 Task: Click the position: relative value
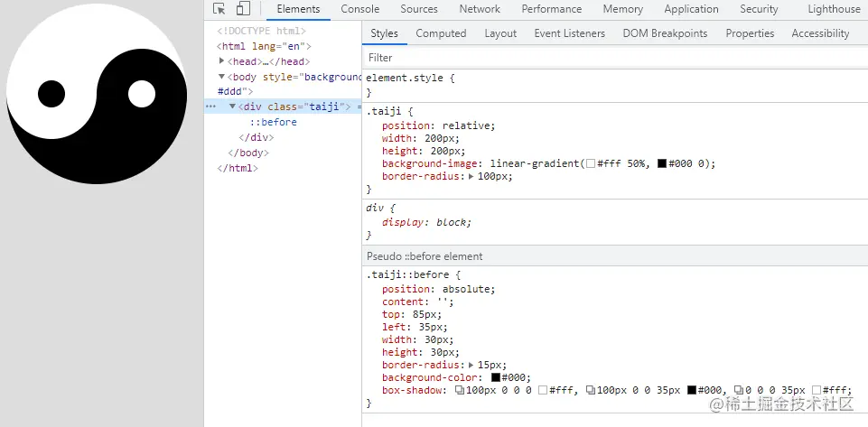465,125
